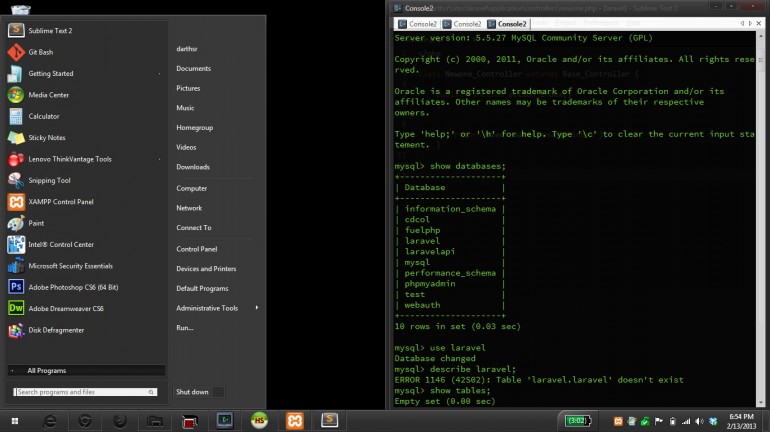770x432 pixels.
Task: Focus the Search programs and files box
Action: (85, 392)
